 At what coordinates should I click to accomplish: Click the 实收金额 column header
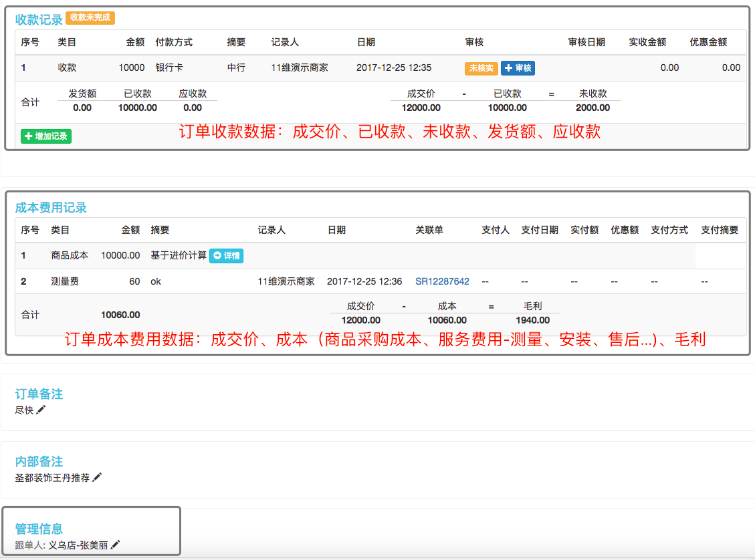click(647, 42)
